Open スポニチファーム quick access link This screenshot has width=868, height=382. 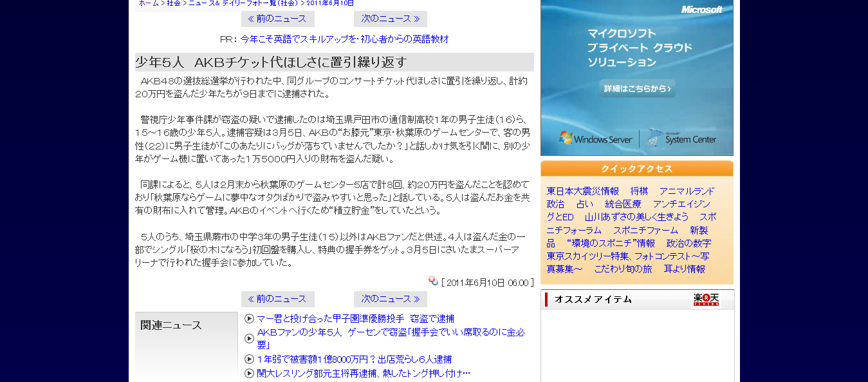(x=645, y=230)
